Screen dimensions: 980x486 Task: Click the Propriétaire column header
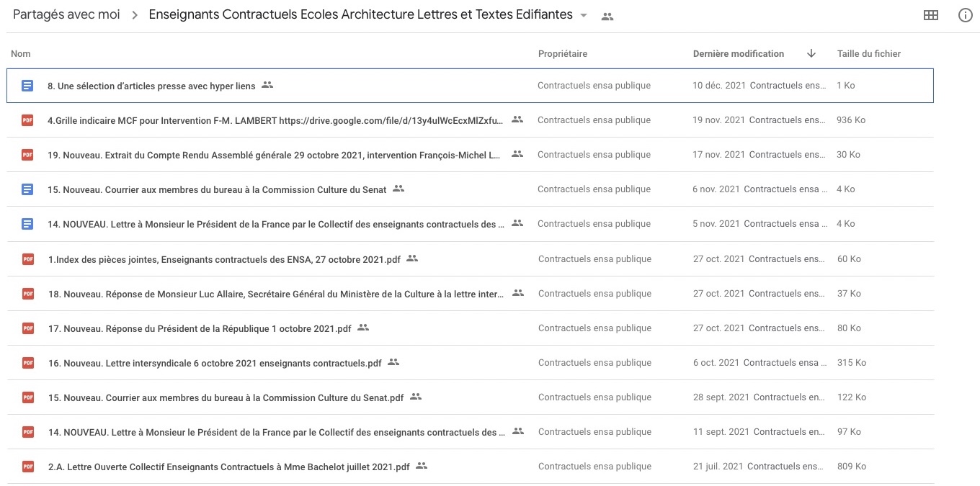point(562,53)
